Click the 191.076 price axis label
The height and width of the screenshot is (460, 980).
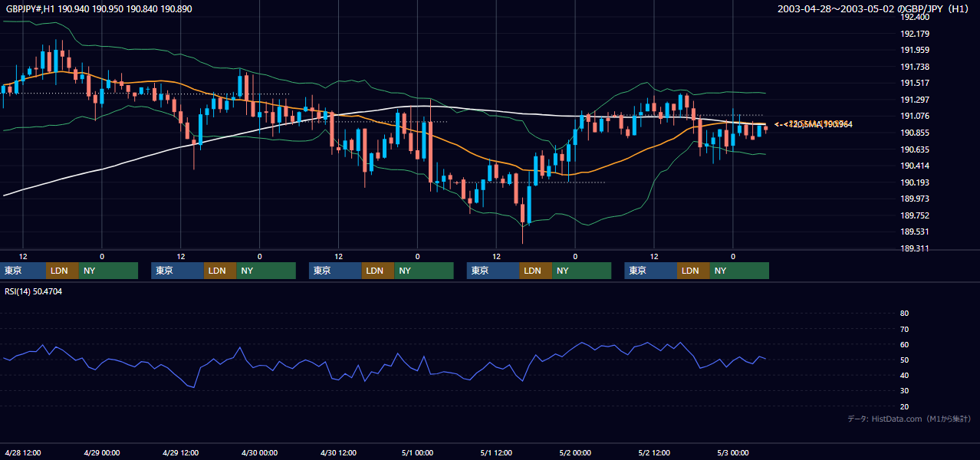[915, 117]
